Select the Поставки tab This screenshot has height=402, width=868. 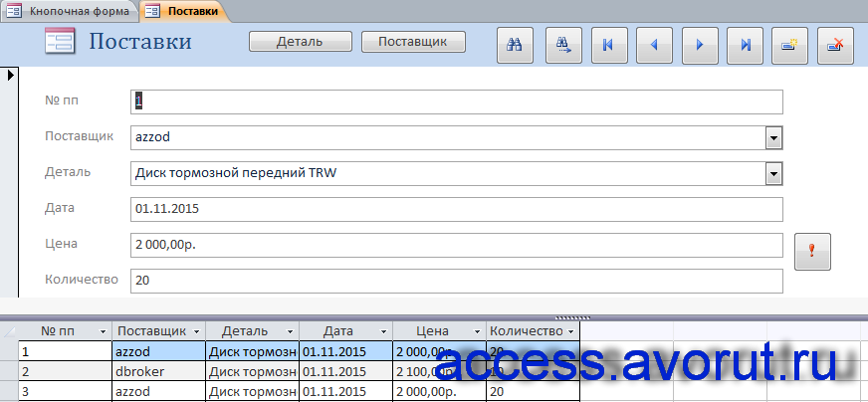(x=184, y=11)
